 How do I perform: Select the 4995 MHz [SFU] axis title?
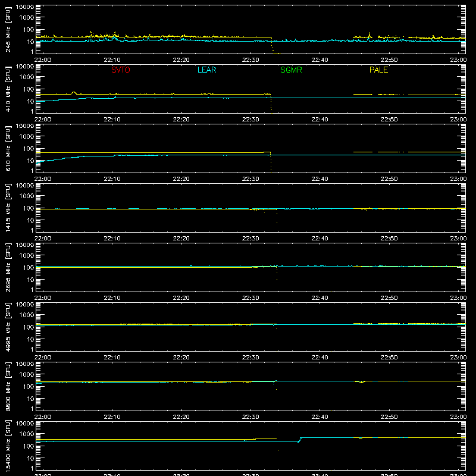tap(8, 327)
